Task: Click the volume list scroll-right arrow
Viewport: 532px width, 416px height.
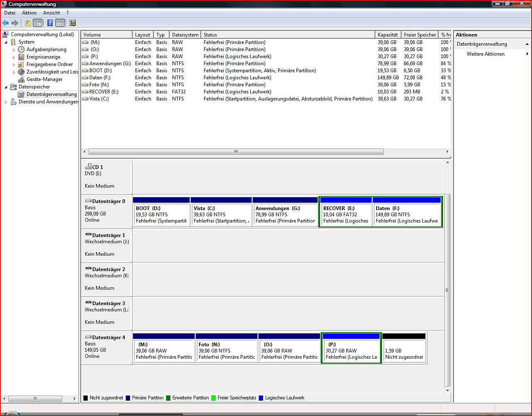Action: click(x=447, y=152)
